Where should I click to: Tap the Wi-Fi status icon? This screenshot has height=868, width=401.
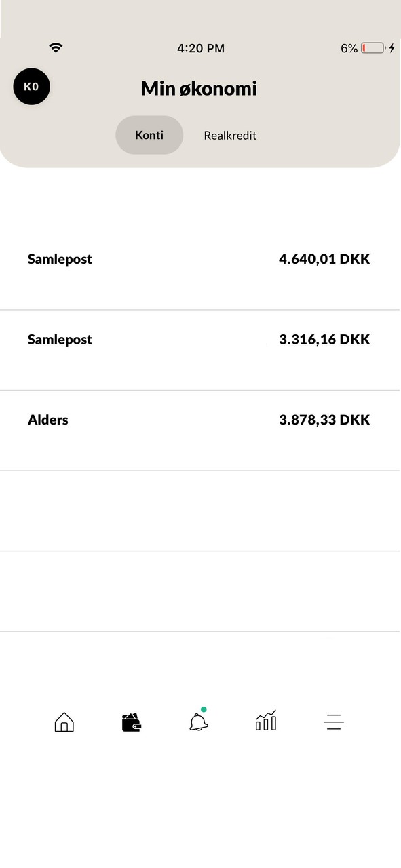point(55,47)
